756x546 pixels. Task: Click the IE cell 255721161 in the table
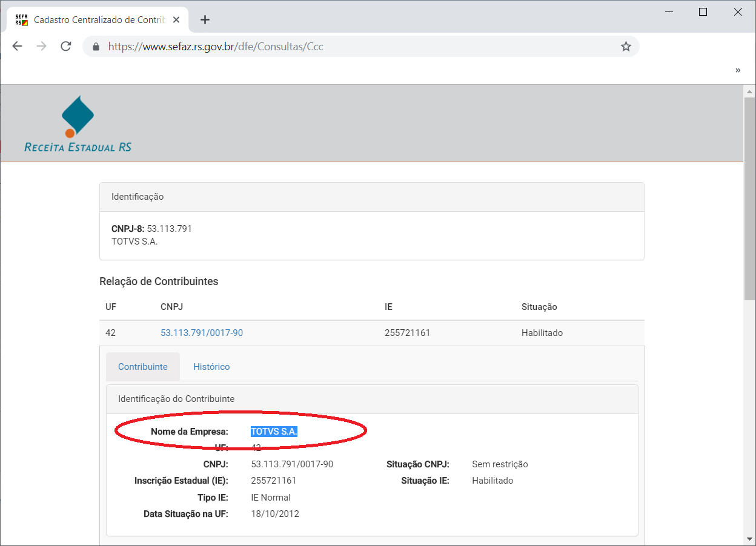[x=407, y=333]
